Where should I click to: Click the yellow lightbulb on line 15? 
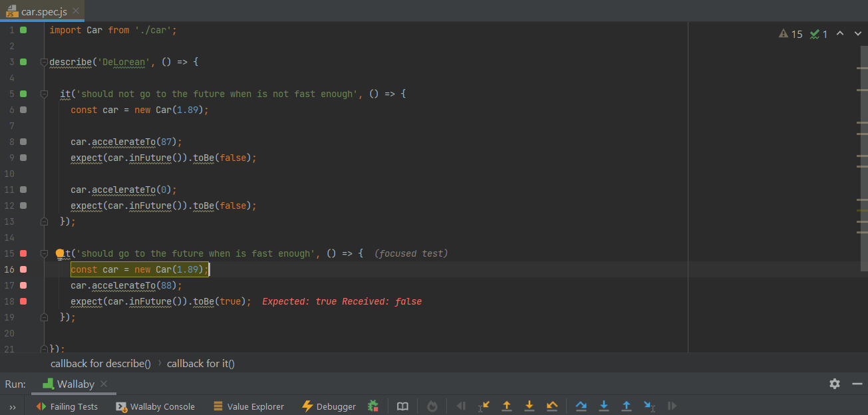60,253
